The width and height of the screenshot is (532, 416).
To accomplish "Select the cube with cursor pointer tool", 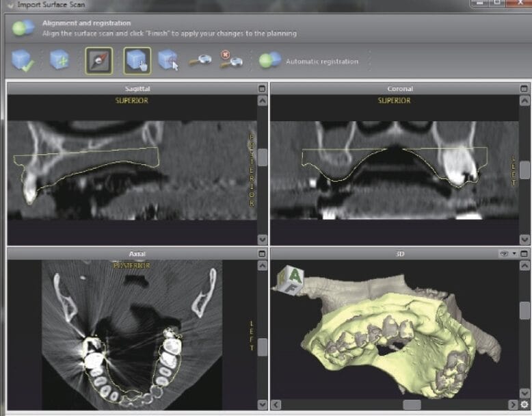I will click(x=168, y=60).
